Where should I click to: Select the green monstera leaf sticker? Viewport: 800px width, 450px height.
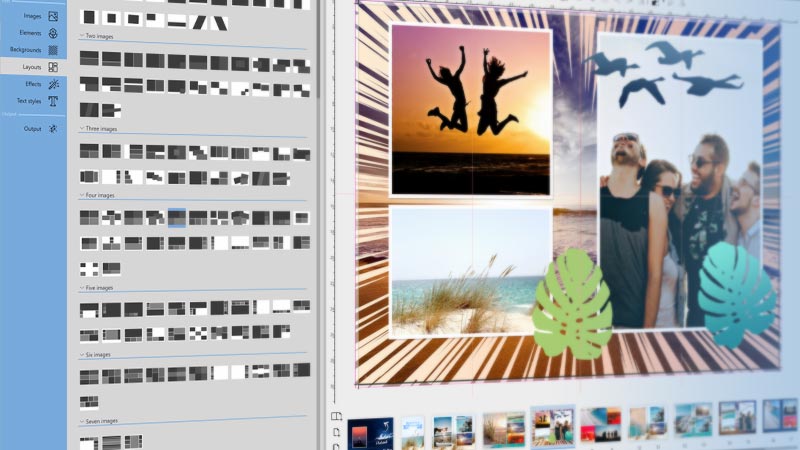(571, 303)
